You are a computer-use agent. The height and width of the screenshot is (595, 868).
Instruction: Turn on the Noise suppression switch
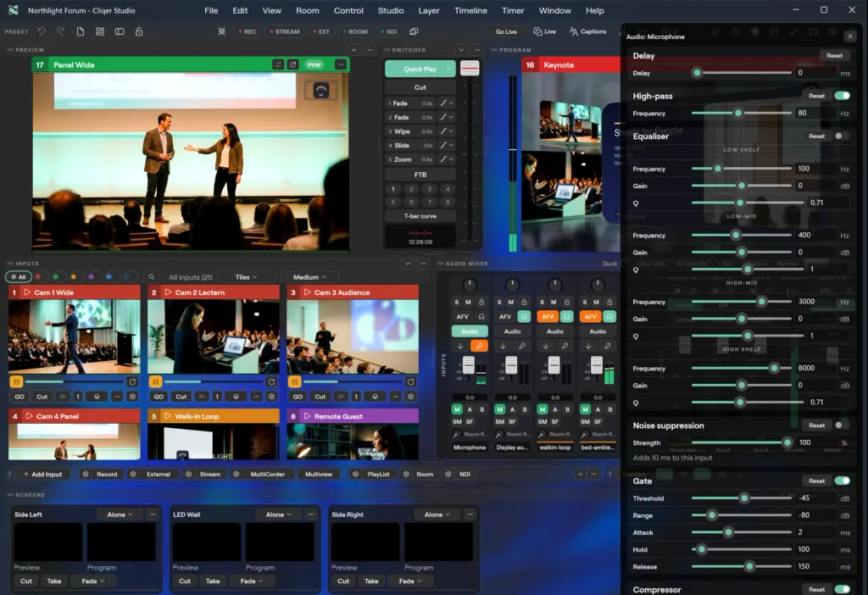click(842, 425)
